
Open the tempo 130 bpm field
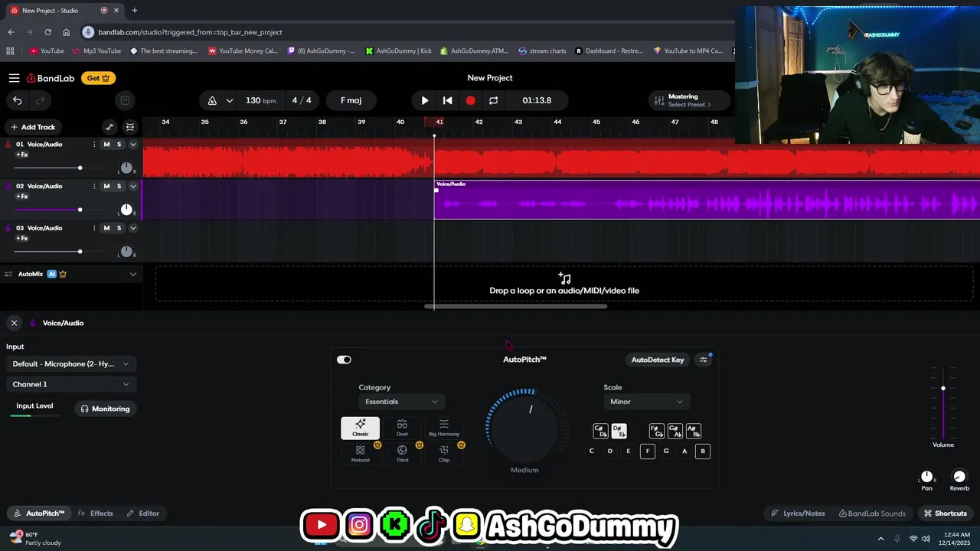(260, 100)
